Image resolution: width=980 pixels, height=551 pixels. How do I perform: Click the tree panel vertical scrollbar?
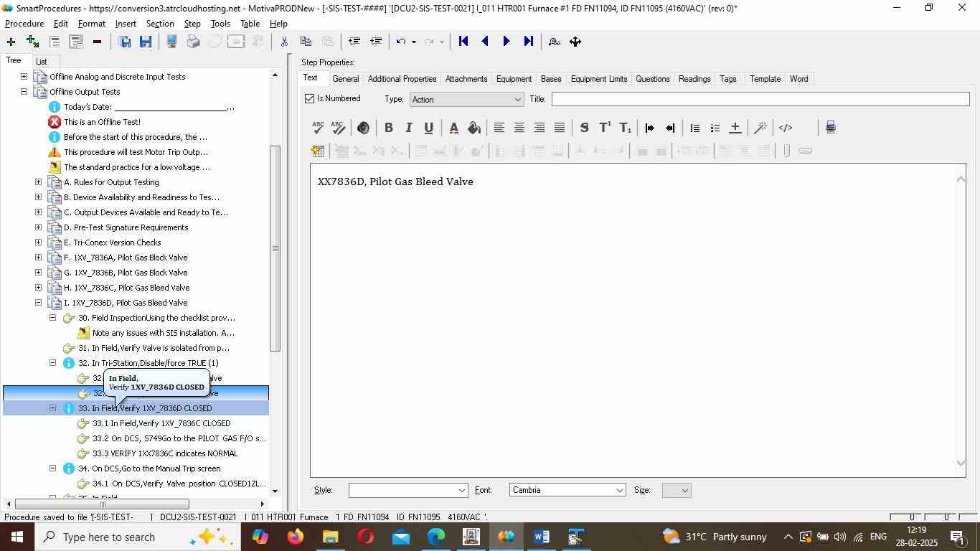point(275,248)
